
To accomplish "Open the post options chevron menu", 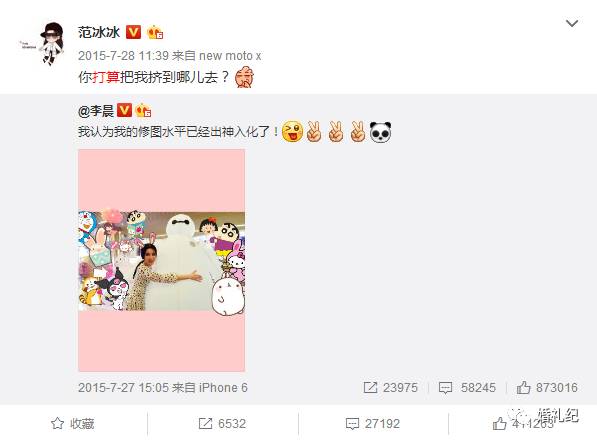I will point(572,24).
